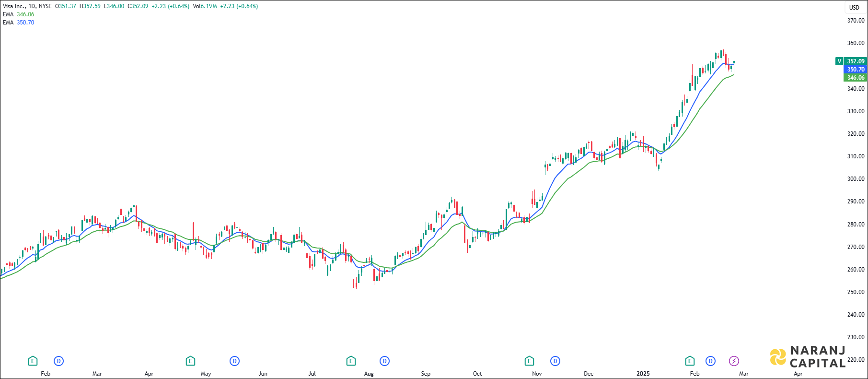Screen dimensions: 868x379
Task: Click the earnings marker left of the Feb 2024 label
Action: click(33, 361)
